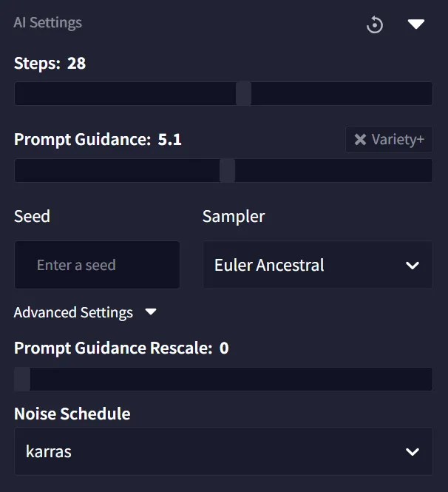Click the Prompt Guidance slider handle
The width and height of the screenshot is (448, 492).
[x=227, y=170]
